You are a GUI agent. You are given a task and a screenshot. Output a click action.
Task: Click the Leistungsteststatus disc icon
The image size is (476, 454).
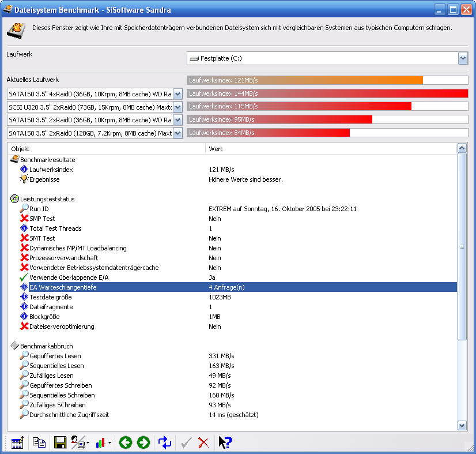click(14, 199)
